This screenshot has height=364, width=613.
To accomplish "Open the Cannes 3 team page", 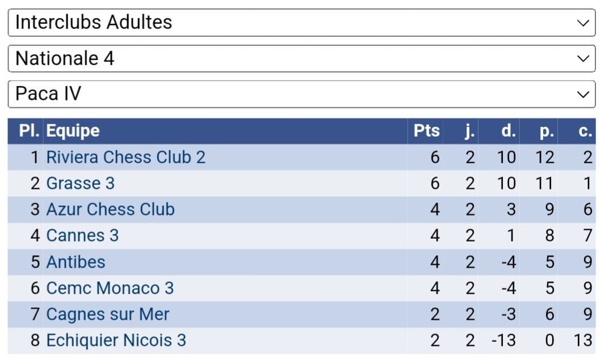I will coord(82,235).
